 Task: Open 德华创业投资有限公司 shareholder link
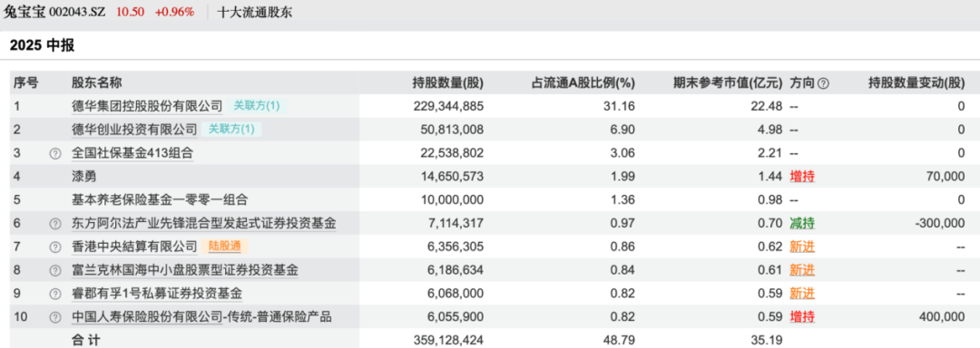134,130
